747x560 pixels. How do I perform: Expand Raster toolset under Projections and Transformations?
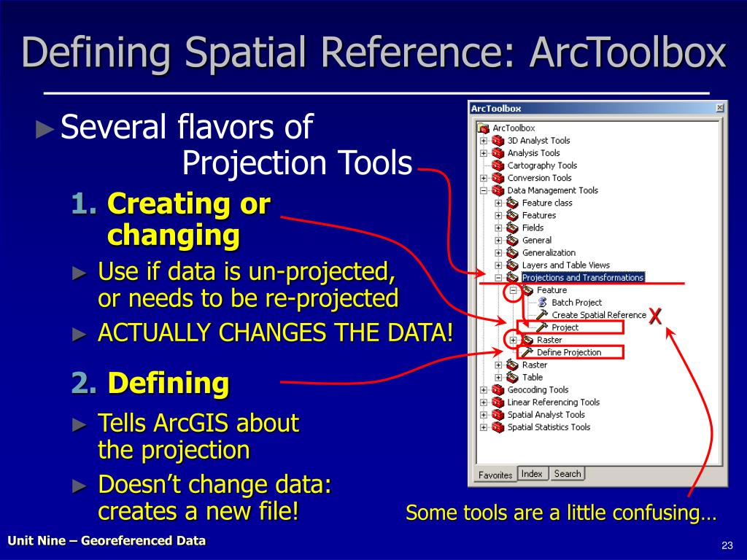513,340
